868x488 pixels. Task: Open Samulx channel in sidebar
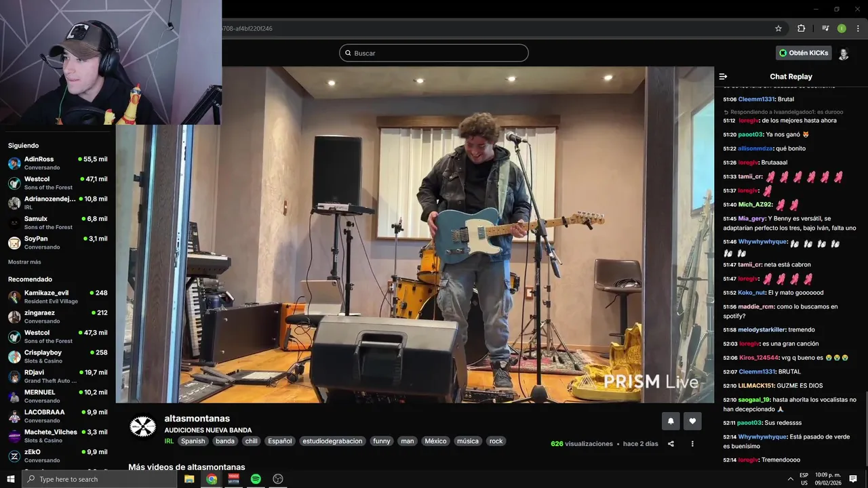pyautogui.click(x=58, y=222)
